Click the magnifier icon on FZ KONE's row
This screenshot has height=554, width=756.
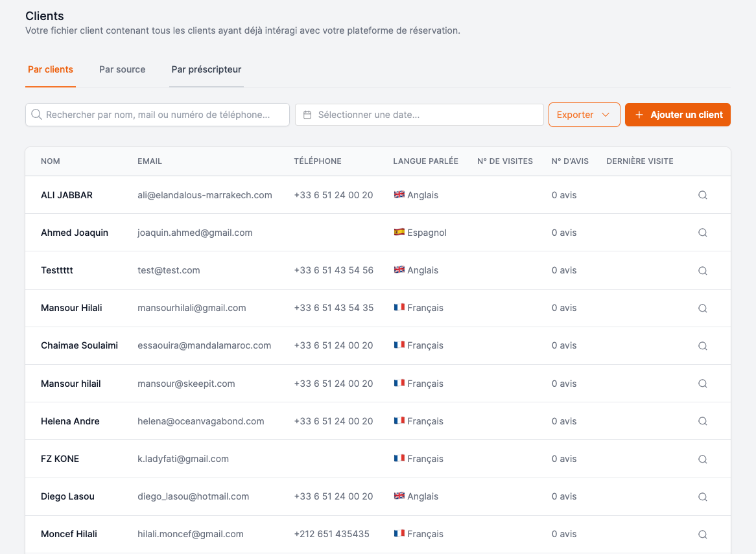point(702,458)
